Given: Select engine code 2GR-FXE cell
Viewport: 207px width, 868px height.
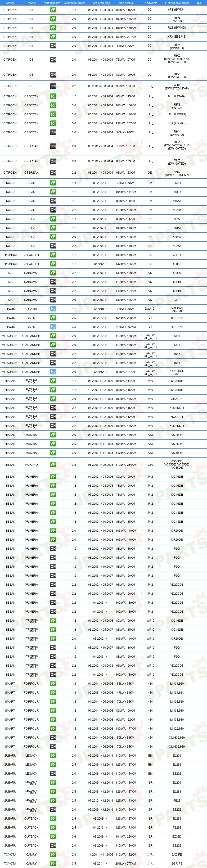Looking at the screenshot, I should click(x=177, y=327).
